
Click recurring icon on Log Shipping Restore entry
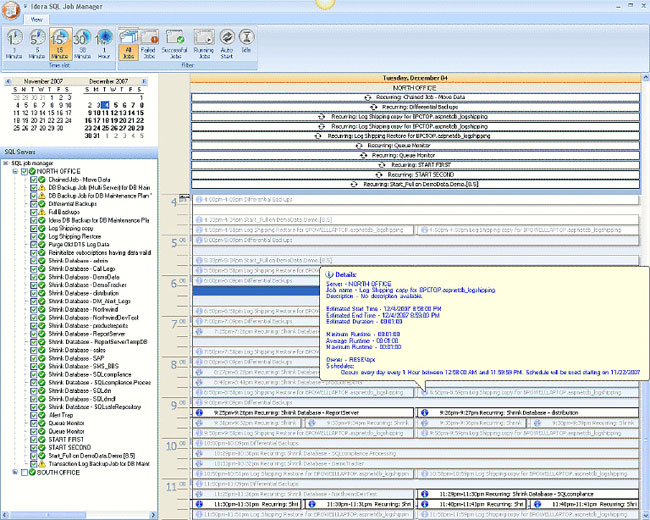(318, 136)
